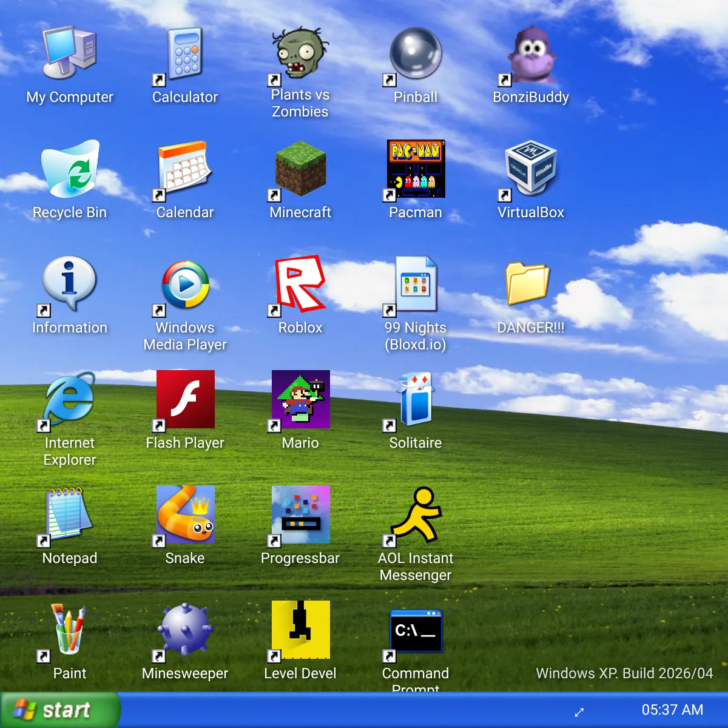The width and height of the screenshot is (728, 728).
Task: Click the fullscreen arrow on the taskbar
Action: 579,712
